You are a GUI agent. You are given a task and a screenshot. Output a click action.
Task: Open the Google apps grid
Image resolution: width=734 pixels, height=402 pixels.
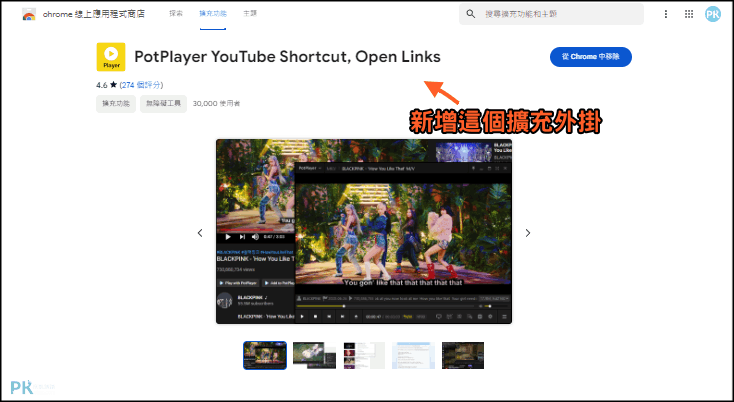tap(689, 14)
